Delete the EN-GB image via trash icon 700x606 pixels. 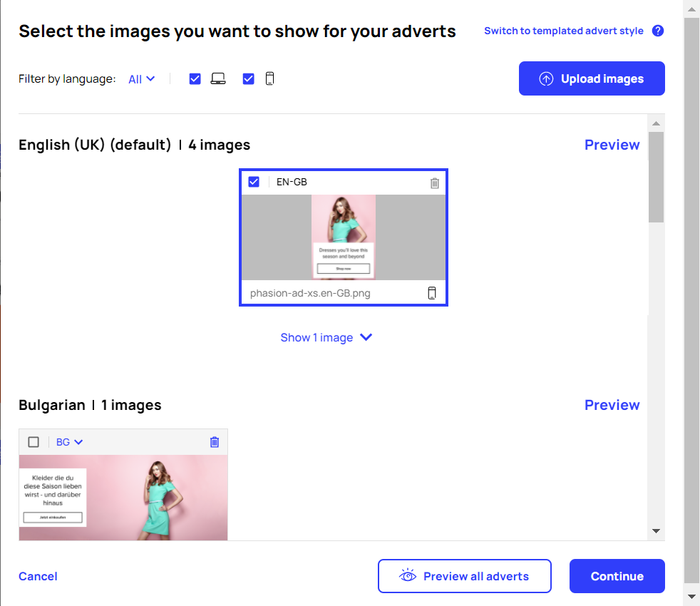tap(435, 183)
